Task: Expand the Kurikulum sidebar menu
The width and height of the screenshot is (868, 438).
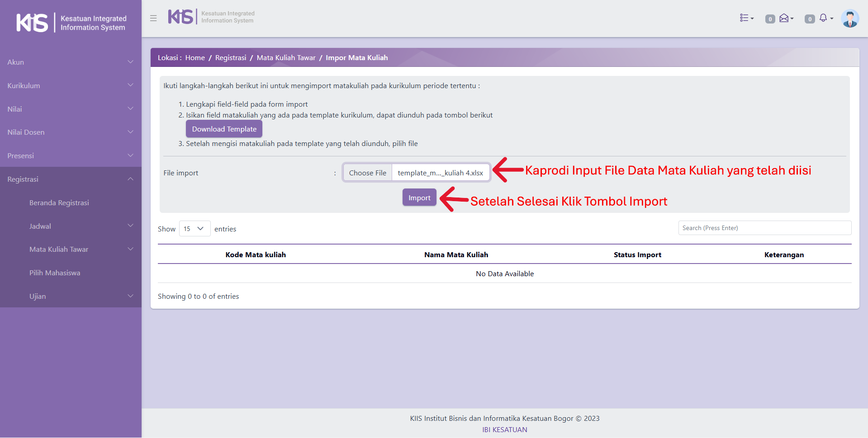Action: [x=71, y=85]
